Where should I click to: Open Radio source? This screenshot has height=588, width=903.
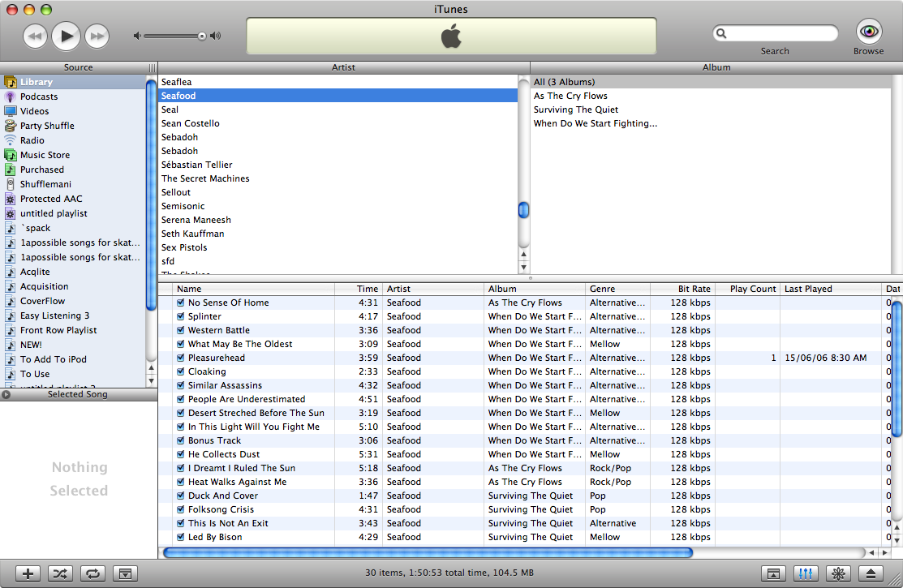click(73, 140)
